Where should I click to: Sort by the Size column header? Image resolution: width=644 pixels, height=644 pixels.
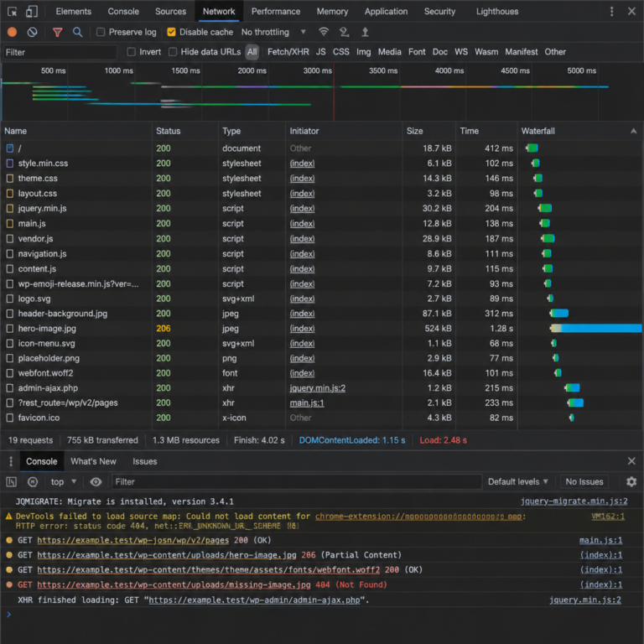coord(428,131)
